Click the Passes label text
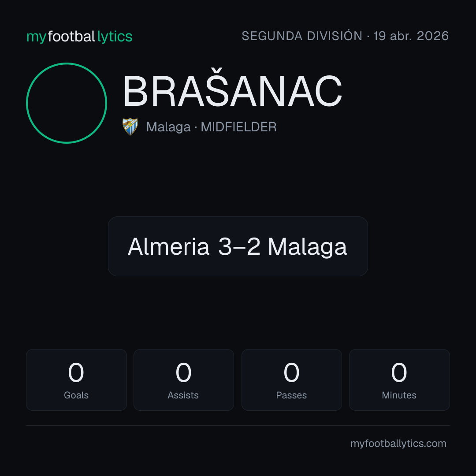The height and width of the screenshot is (476, 476). click(x=291, y=395)
